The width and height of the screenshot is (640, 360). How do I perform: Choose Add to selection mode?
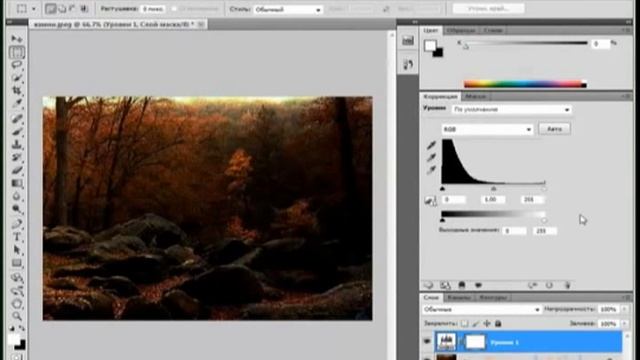click(62, 9)
